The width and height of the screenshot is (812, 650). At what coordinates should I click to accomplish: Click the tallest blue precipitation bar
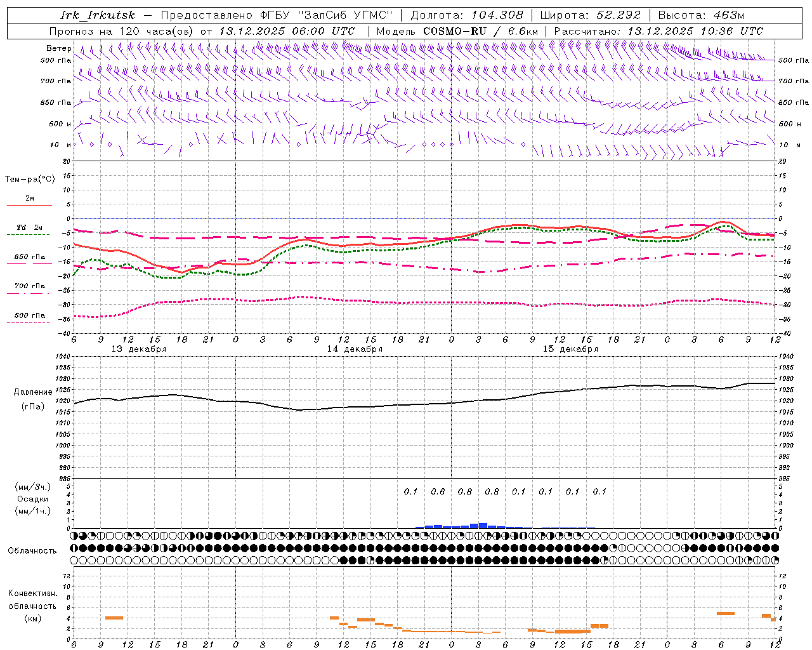(x=483, y=526)
